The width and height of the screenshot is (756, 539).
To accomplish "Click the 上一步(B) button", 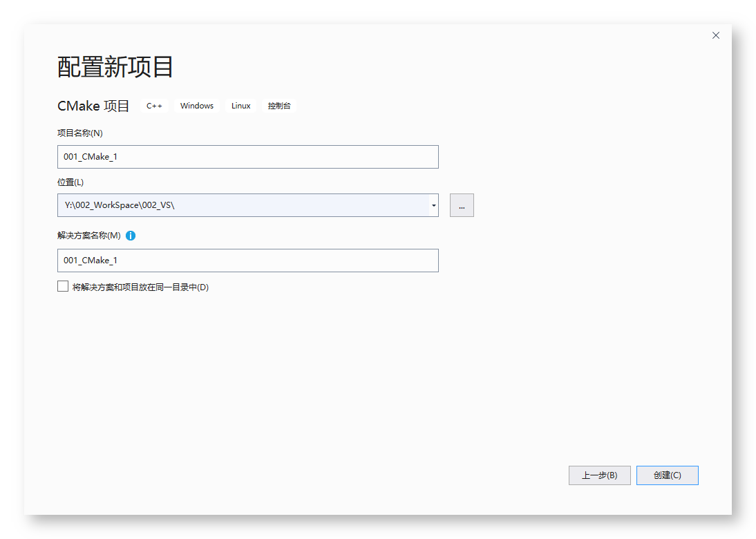I will click(598, 475).
